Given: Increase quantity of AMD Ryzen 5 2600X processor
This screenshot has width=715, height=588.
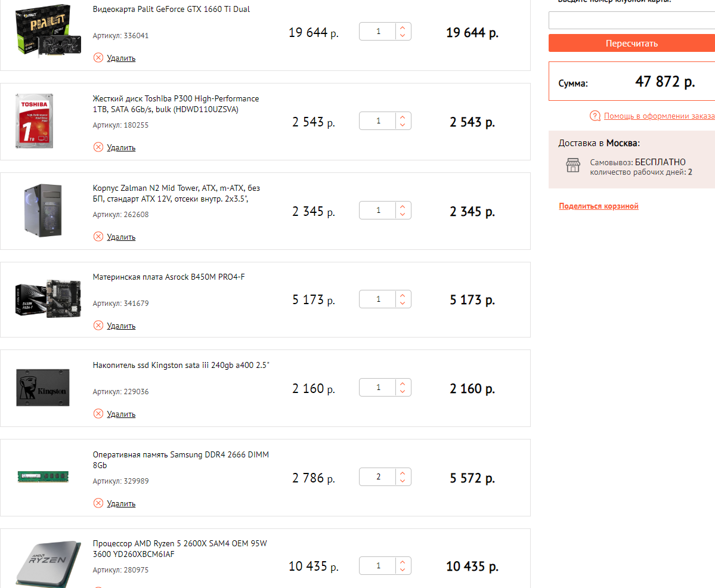Looking at the screenshot, I should click(x=403, y=562).
